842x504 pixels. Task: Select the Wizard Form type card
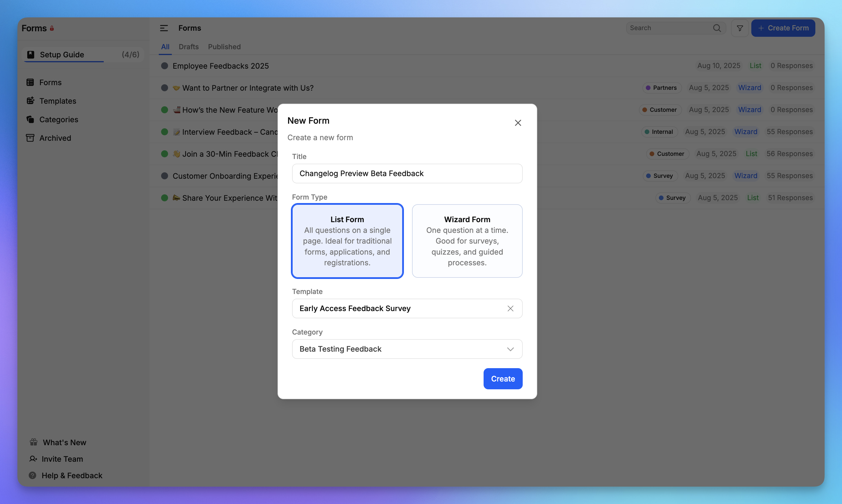point(467,241)
